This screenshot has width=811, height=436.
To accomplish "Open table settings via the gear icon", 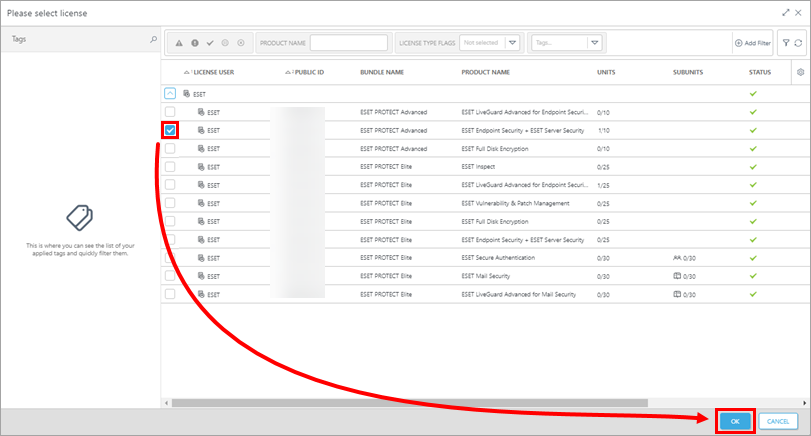I will click(801, 72).
